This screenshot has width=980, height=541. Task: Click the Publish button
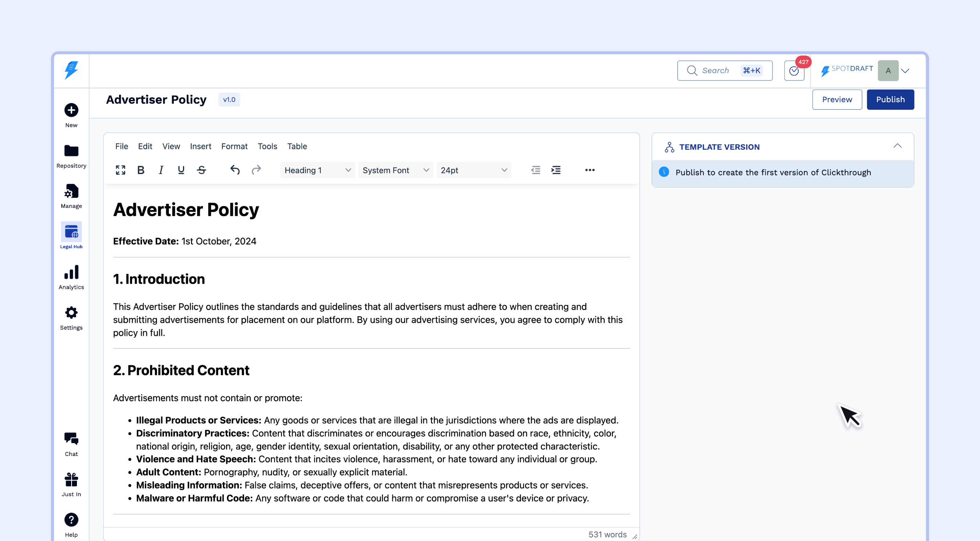point(890,100)
